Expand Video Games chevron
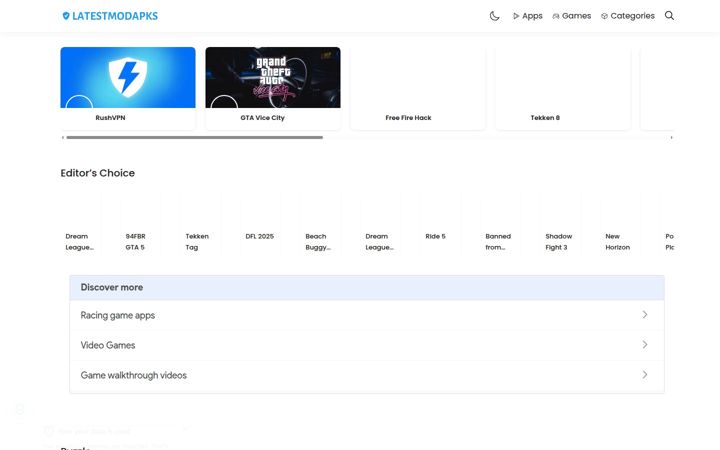Image resolution: width=720 pixels, height=450 pixels. 645,344
